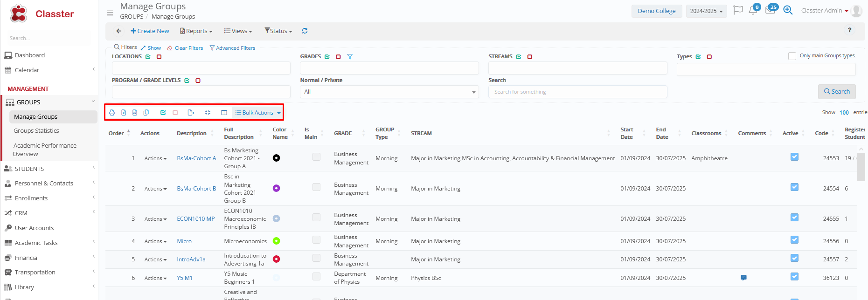Open the comment icon in the Y5 M1 row

point(743,278)
